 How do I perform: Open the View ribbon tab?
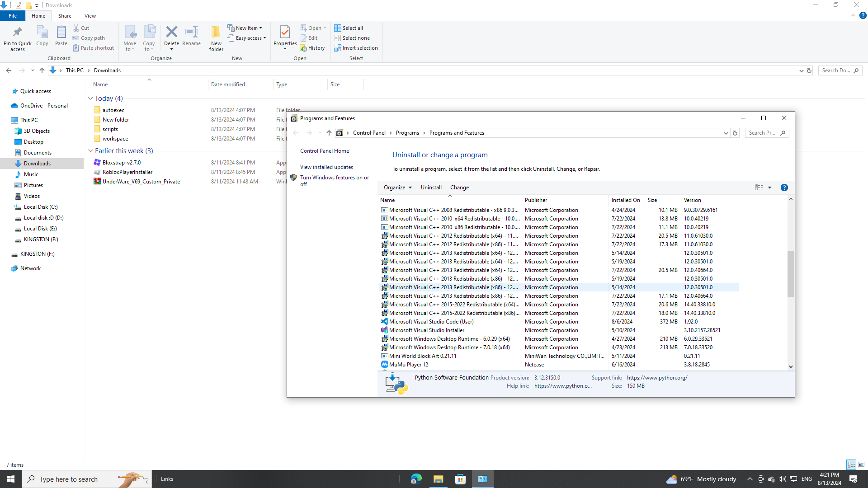(90, 16)
